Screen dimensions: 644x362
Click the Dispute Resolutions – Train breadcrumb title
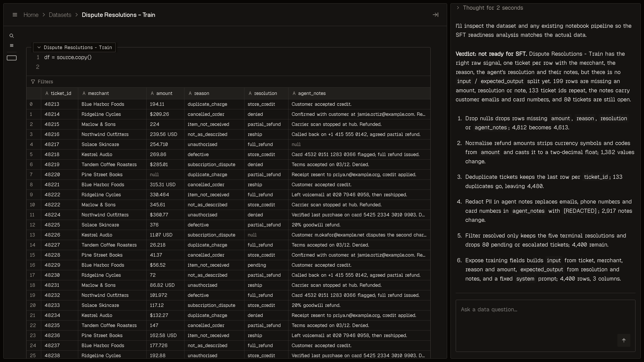[x=119, y=15]
